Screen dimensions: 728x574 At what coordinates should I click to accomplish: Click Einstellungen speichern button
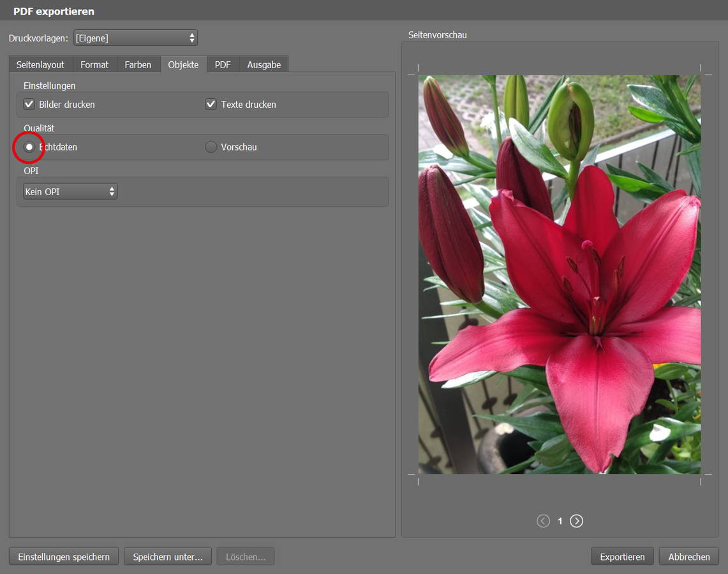coord(64,556)
